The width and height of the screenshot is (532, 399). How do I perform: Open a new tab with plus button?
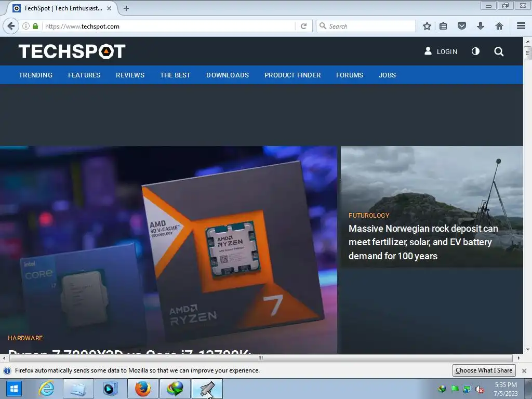point(126,8)
